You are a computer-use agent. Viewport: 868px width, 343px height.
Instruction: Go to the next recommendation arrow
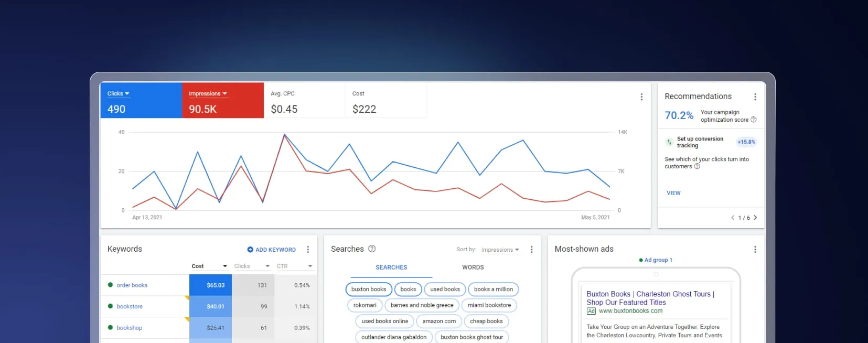tap(755, 218)
